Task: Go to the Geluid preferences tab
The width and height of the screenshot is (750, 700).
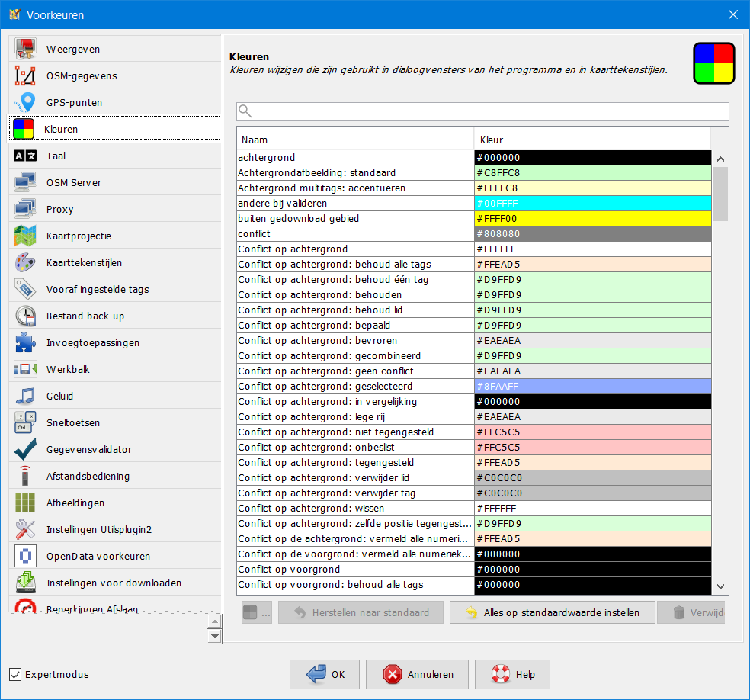Action: click(x=115, y=396)
